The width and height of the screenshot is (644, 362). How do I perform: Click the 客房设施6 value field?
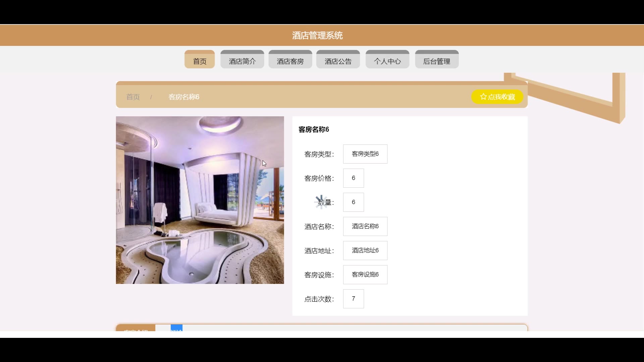click(x=365, y=275)
